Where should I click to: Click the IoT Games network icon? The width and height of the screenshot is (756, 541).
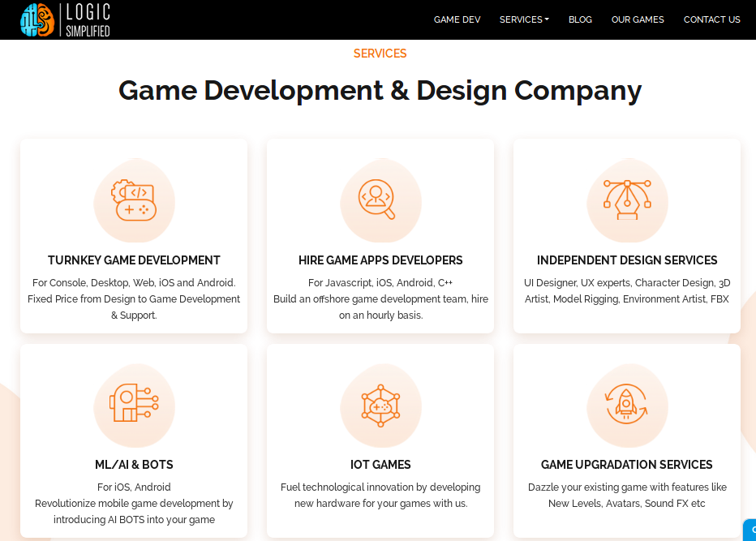380,404
